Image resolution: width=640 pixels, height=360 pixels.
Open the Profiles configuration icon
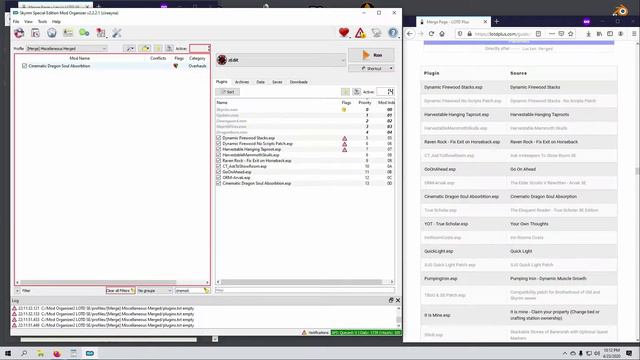click(68, 33)
